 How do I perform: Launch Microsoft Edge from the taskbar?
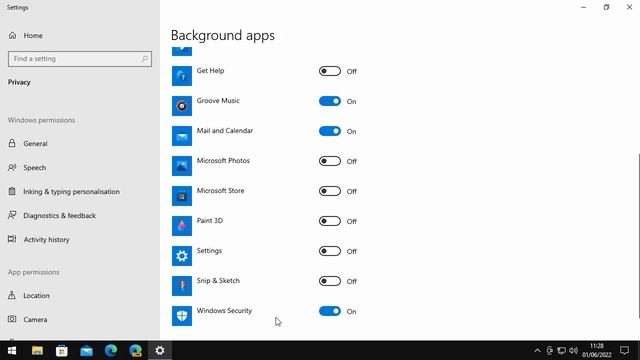pyautogui.click(x=111, y=351)
